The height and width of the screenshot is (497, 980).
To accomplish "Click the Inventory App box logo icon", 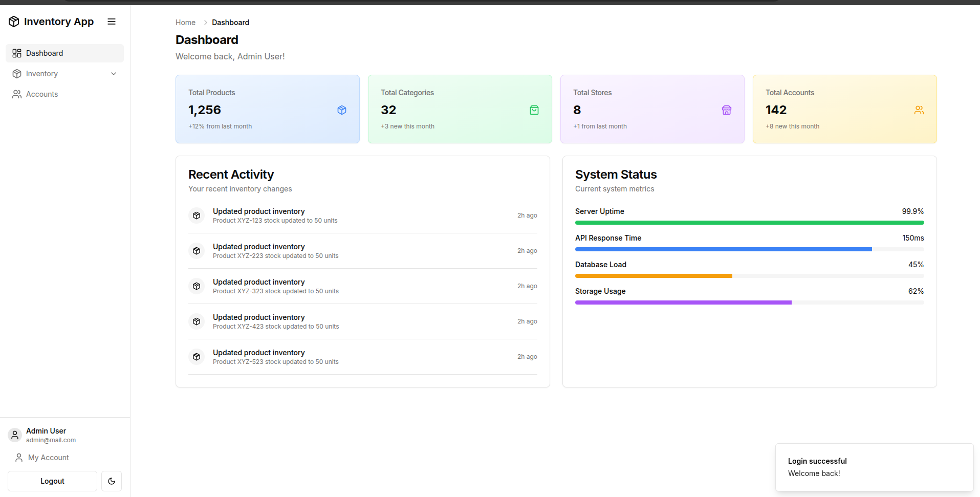I will (14, 21).
